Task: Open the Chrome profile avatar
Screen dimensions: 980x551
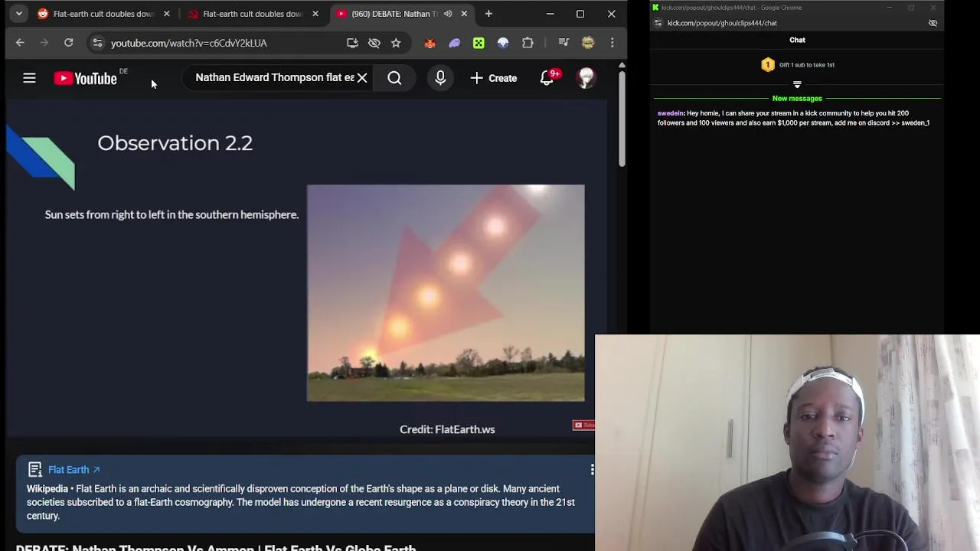Action: (x=588, y=43)
